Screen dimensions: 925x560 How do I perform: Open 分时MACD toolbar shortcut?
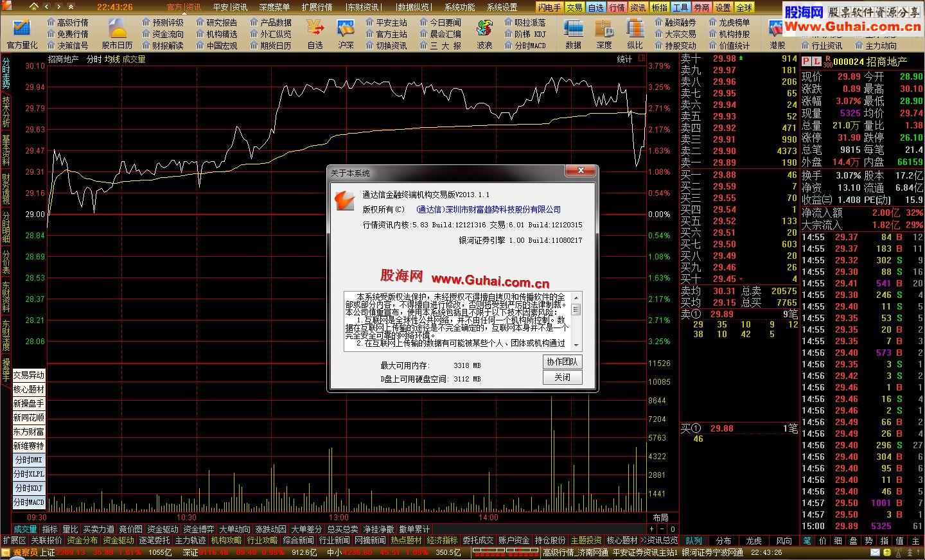pyautogui.click(x=525, y=46)
